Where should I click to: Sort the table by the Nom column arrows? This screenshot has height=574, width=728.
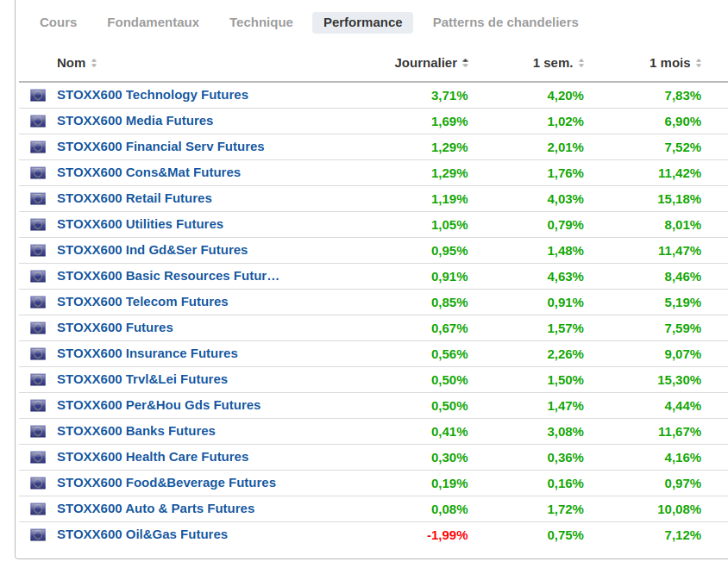point(94,63)
